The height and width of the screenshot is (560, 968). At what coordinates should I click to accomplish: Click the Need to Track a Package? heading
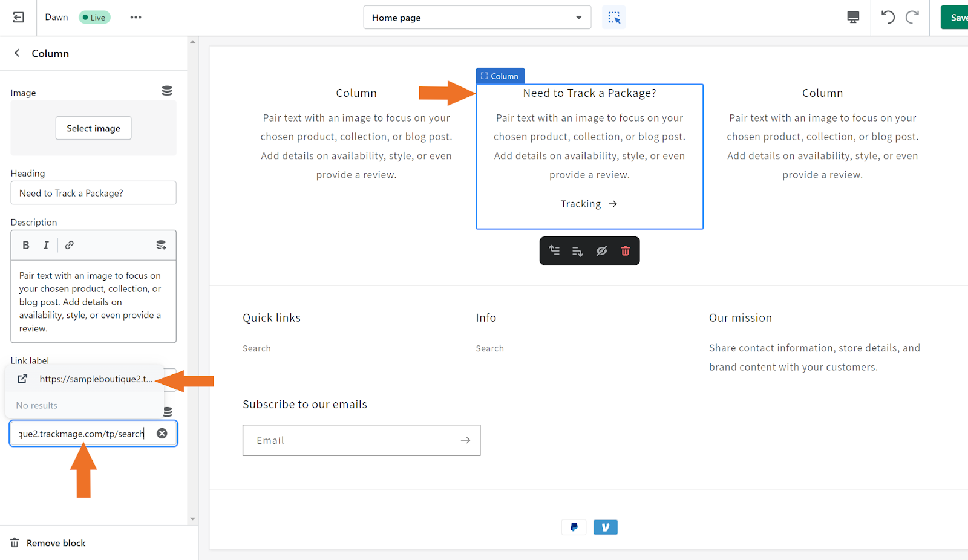tap(590, 93)
